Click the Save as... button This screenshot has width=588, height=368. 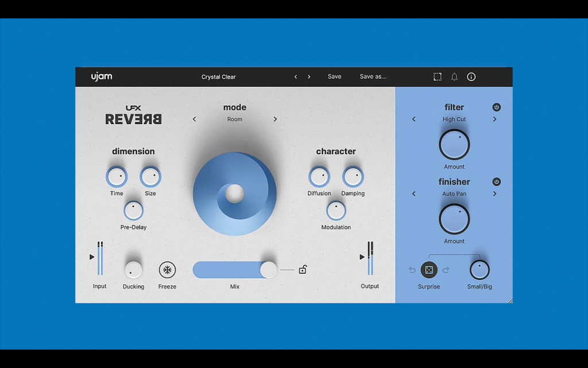[373, 76]
